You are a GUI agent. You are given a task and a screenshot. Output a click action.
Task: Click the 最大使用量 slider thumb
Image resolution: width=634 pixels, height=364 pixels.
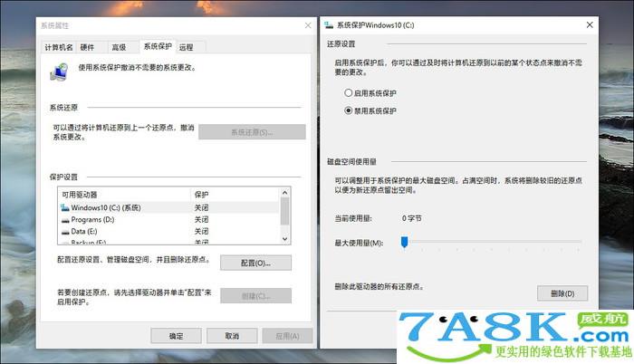pyautogui.click(x=404, y=242)
